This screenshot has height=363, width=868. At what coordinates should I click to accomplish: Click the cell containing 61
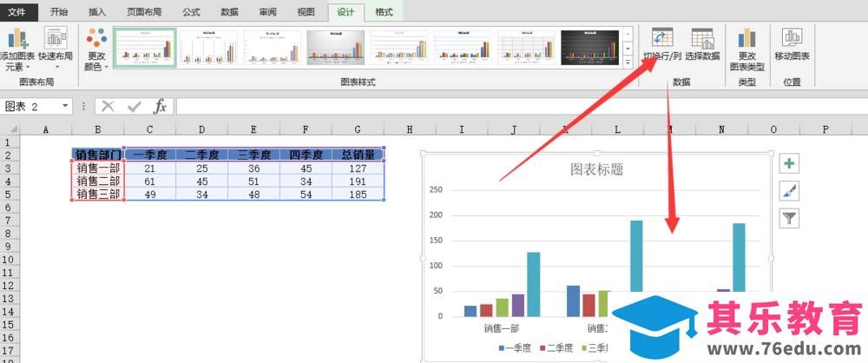pyautogui.click(x=150, y=181)
